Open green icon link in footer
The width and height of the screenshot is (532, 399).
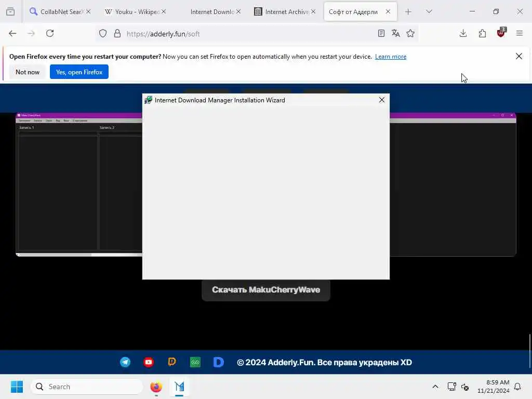click(x=195, y=362)
